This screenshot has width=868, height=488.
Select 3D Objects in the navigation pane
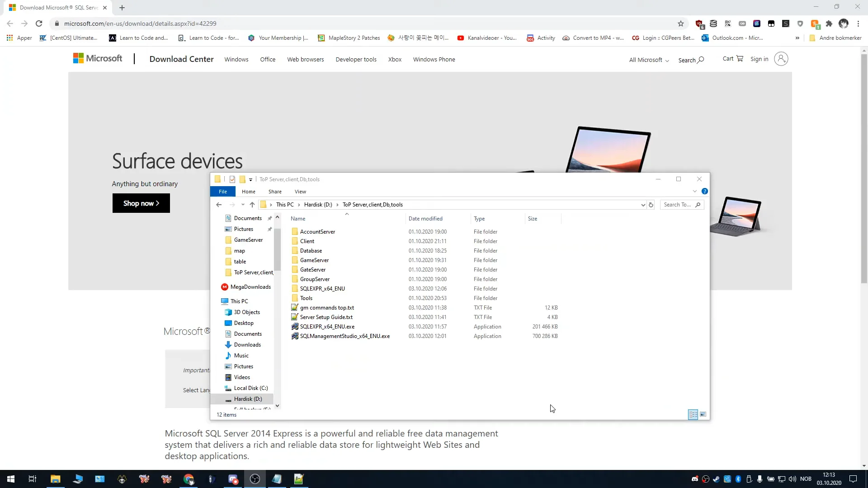pyautogui.click(x=247, y=312)
